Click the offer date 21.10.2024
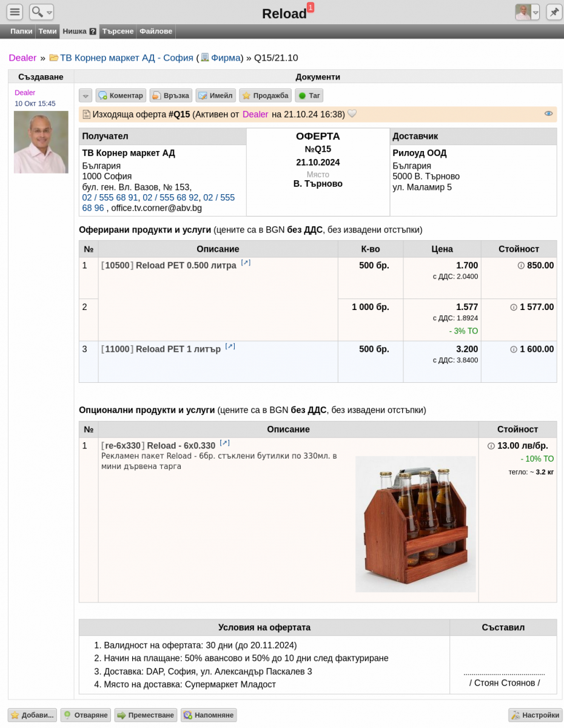This screenshot has width=564, height=728. 318,163
